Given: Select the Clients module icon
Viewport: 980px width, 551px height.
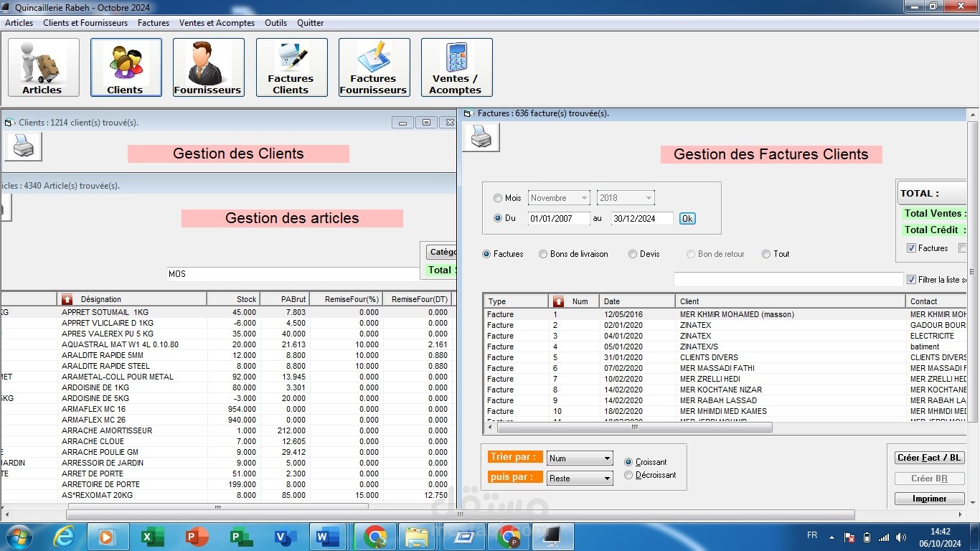Looking at the screenshot, I should (126, 67).
